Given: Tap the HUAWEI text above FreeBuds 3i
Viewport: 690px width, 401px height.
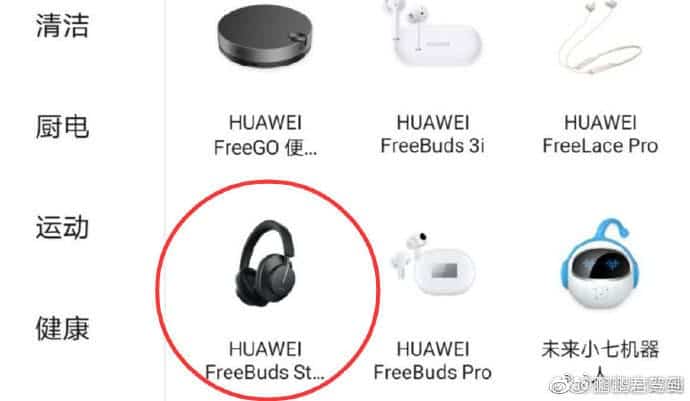Looking at the screenshot, I should click(433, 122).
